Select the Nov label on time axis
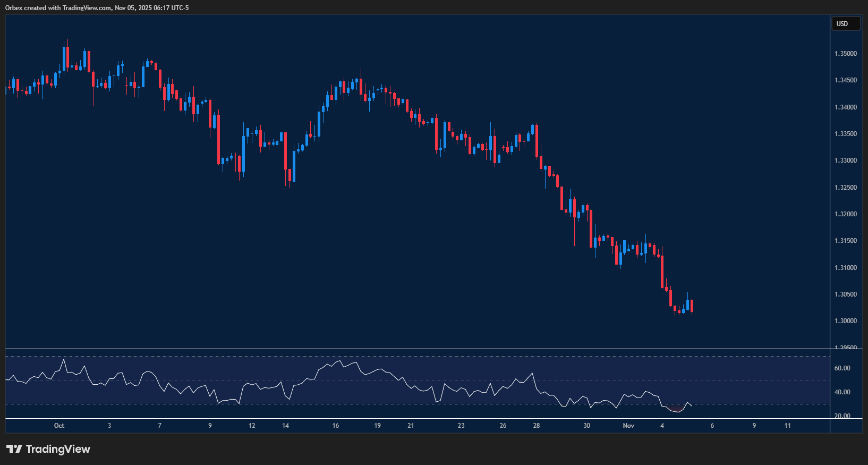 point(628,426)
